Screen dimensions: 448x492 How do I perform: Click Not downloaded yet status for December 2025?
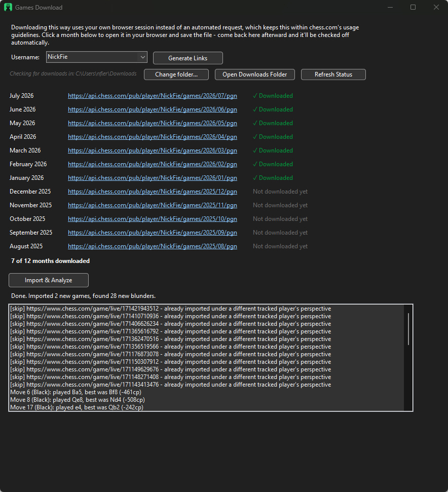pos(280,192)
